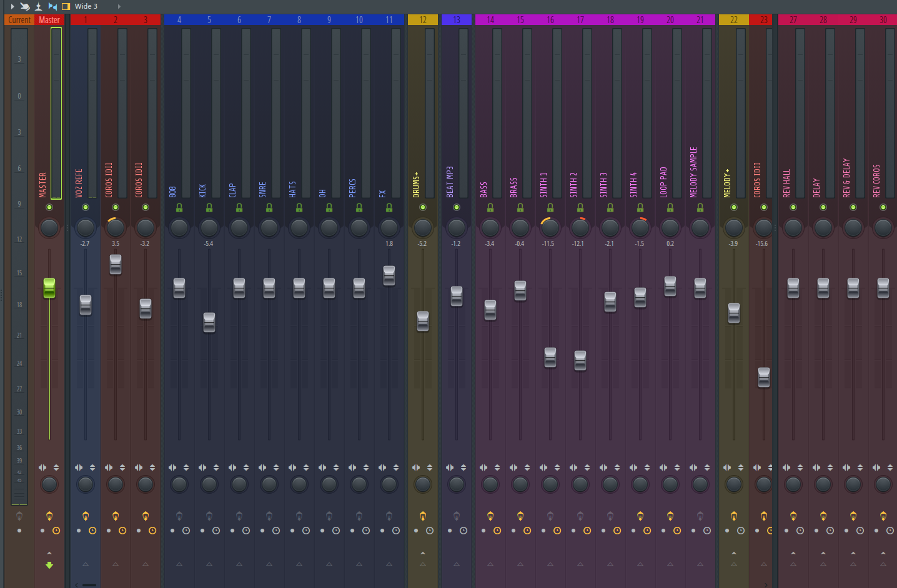The height and width of the screenshot is (588, 897).
Task: Mute the VOZ REFE track
Action: pyautogui.click(x=86, y=207)
